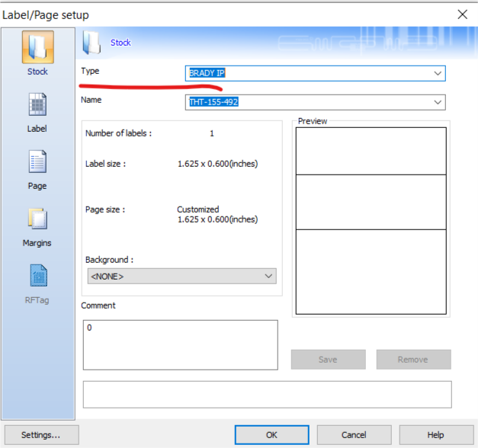This screenshot has width=478, height=448.
Task: Click the Label/Page setup title text
Action: 46,15
